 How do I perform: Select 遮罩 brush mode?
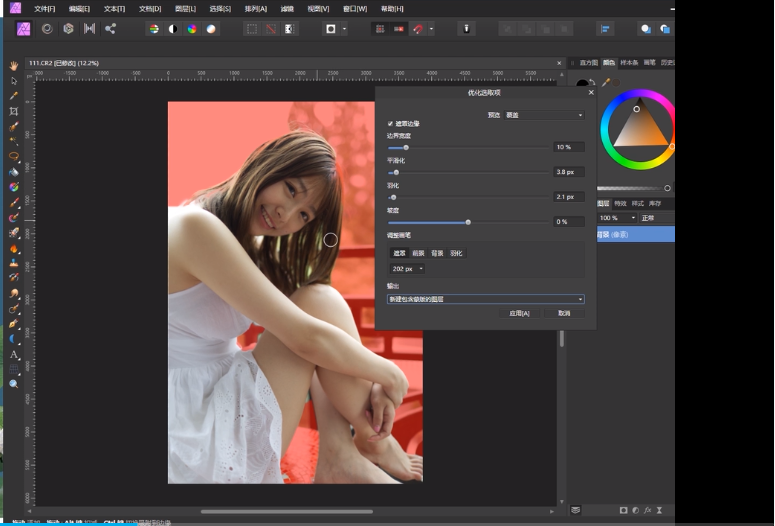tap(399, 253)
